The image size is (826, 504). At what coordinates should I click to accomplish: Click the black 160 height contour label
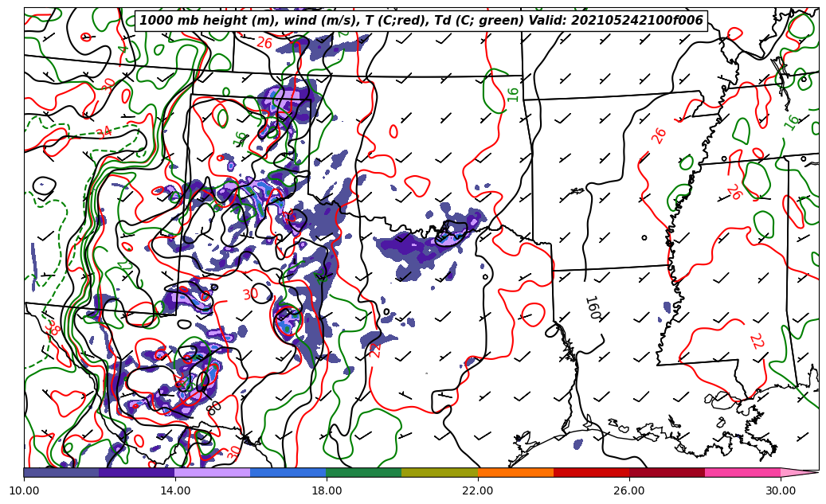(592, 307)
